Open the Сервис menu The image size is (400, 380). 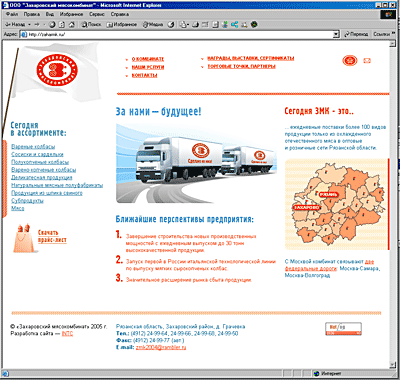tap(97, 14)
